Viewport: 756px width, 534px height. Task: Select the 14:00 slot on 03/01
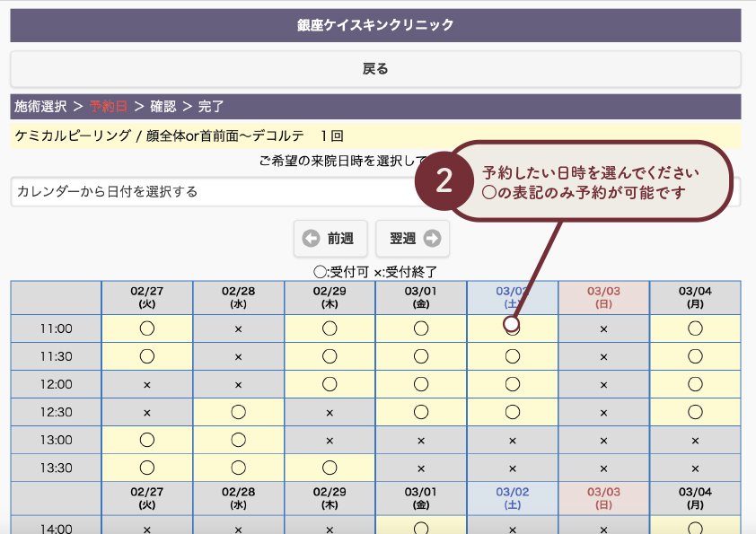point(421,528)
